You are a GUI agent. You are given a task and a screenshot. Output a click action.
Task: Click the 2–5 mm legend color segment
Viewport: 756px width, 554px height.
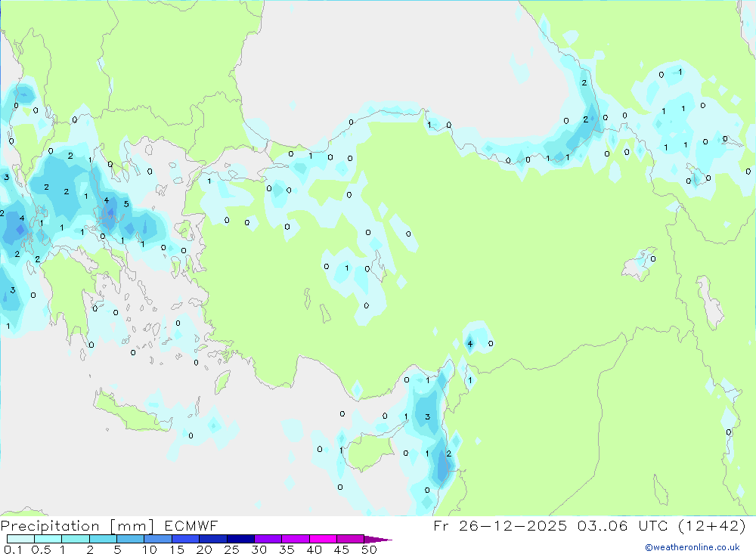(x=103, y=539)
